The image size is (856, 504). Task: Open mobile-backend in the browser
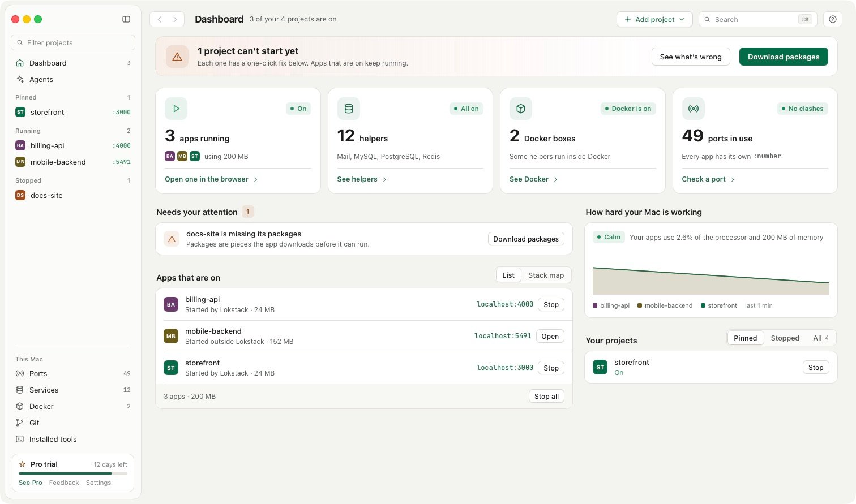[550, 336]
